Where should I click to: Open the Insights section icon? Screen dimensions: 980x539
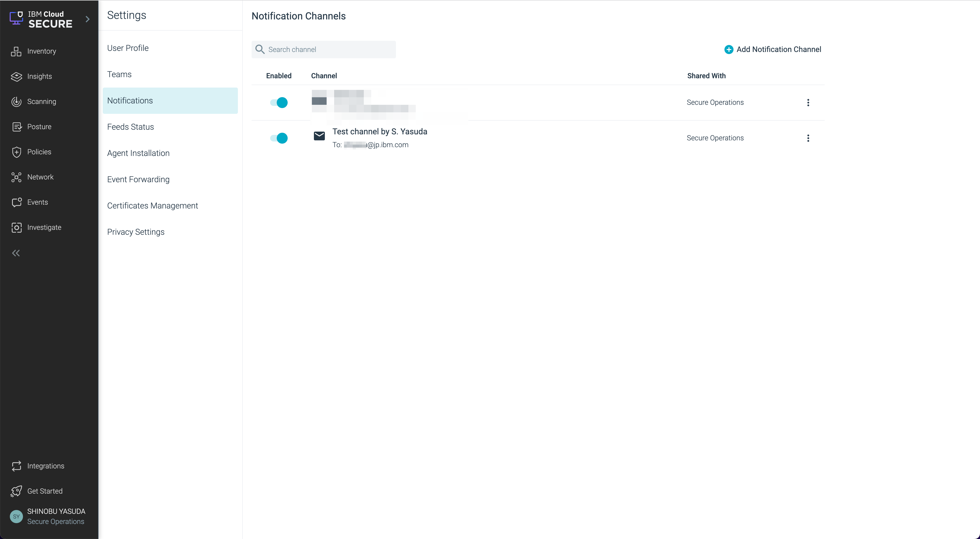pos(16,77)
